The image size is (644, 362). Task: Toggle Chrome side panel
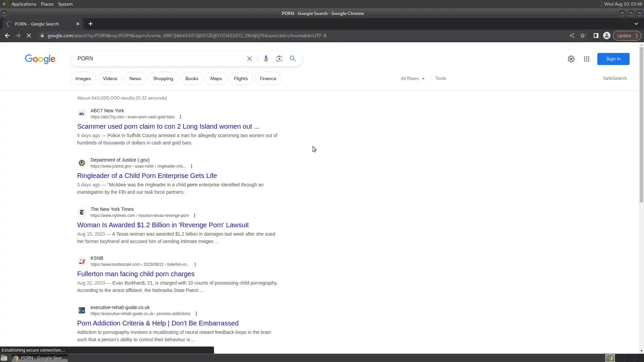[x=596, y=36]
